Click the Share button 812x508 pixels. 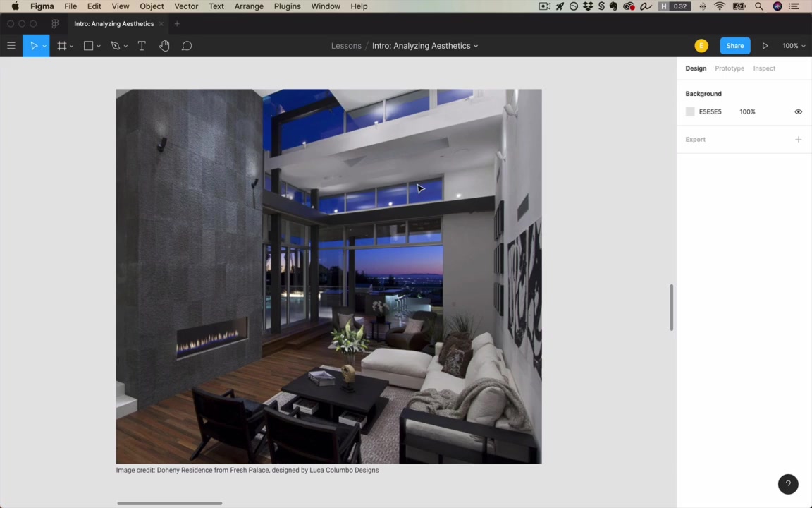(x=735, y=46)
